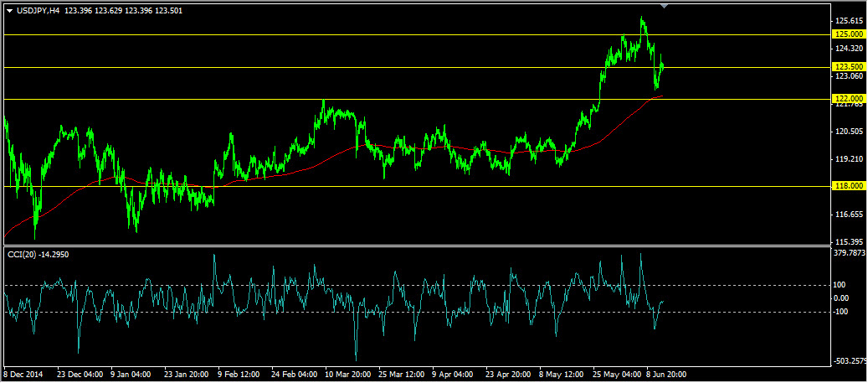Click the 125.615 value on price axis
The height and width of the screenshot is (383, 868).
(x=850, y=21)
